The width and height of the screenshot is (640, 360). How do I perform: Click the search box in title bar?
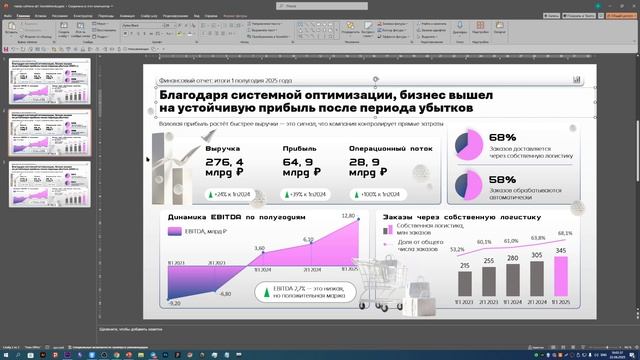(x=322, y=6)
